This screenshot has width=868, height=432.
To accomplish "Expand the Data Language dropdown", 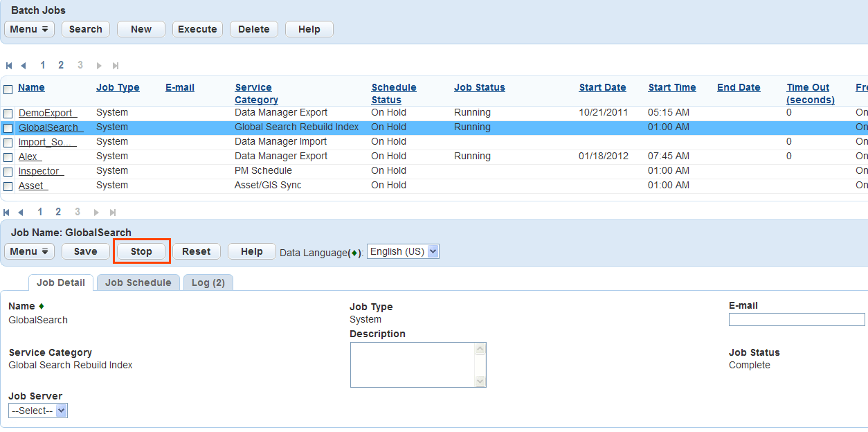I will 433,252.
